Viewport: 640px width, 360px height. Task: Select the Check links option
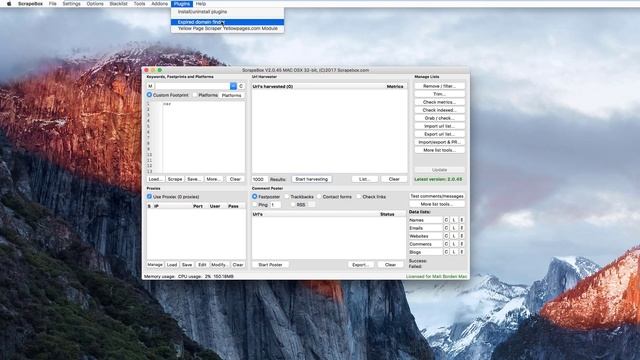coord(359,196)
